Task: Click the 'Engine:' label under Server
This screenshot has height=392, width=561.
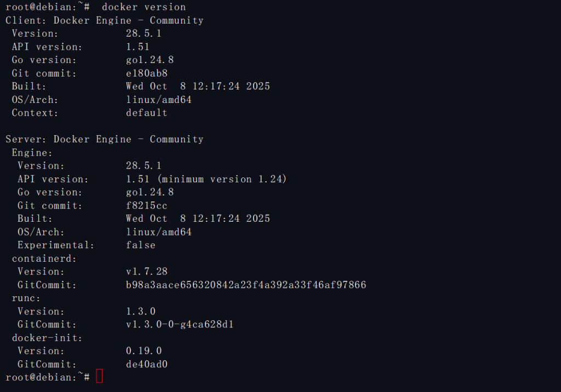Action: point(32,153)
